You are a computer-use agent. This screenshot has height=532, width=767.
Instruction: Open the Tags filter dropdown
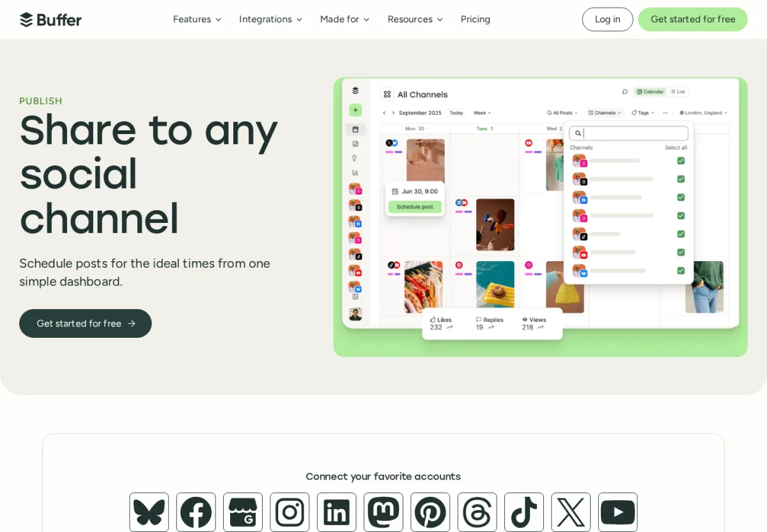(x=643, y=112)
